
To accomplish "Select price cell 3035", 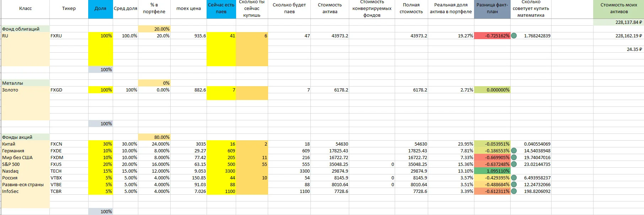I will 188,144.
